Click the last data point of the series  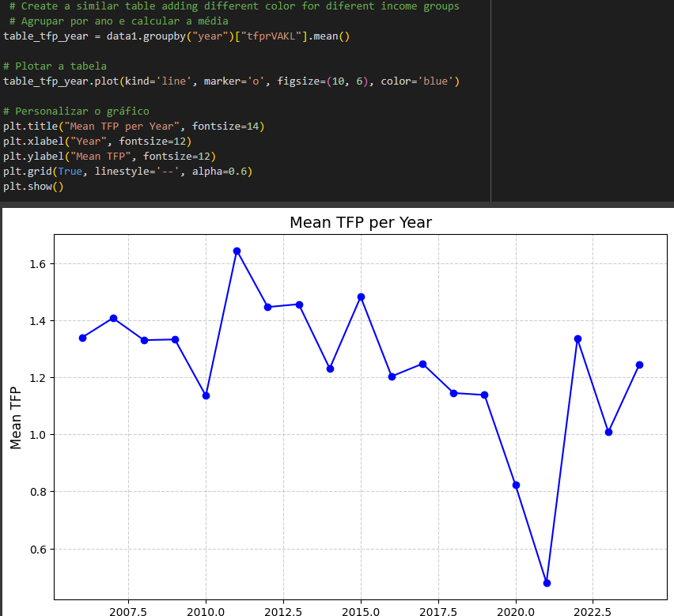639,365
